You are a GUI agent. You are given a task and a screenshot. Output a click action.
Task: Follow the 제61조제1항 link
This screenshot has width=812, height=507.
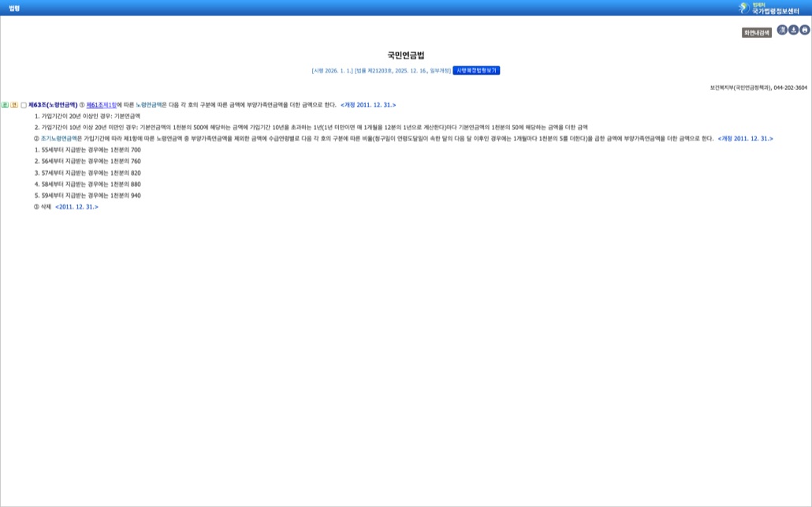point(102,105)
